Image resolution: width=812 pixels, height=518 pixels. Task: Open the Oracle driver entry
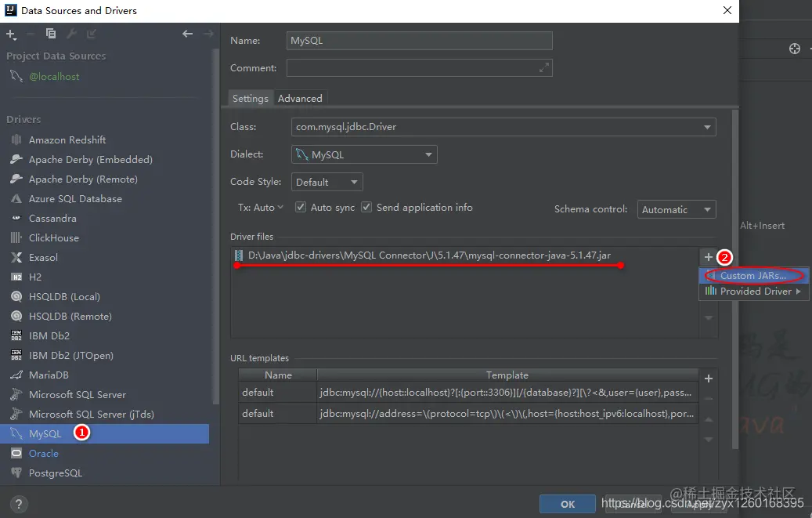[x=44, y=454]
